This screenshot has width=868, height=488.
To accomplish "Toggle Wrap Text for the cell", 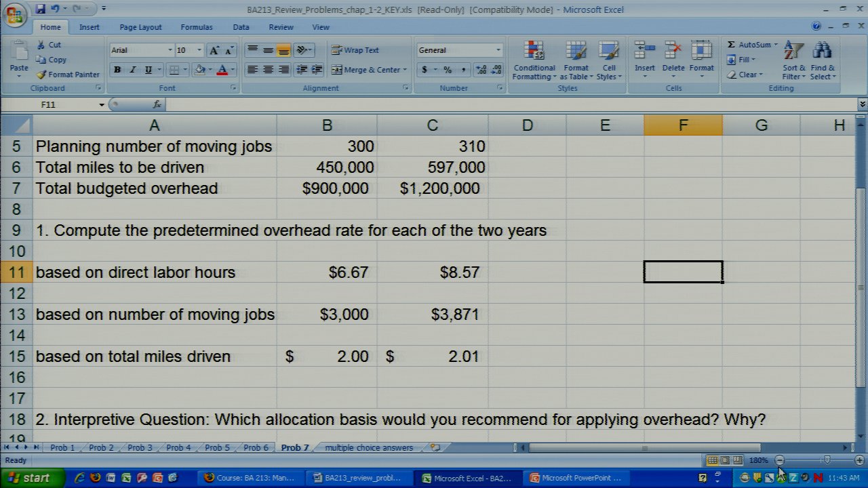I will click(355, 50).
